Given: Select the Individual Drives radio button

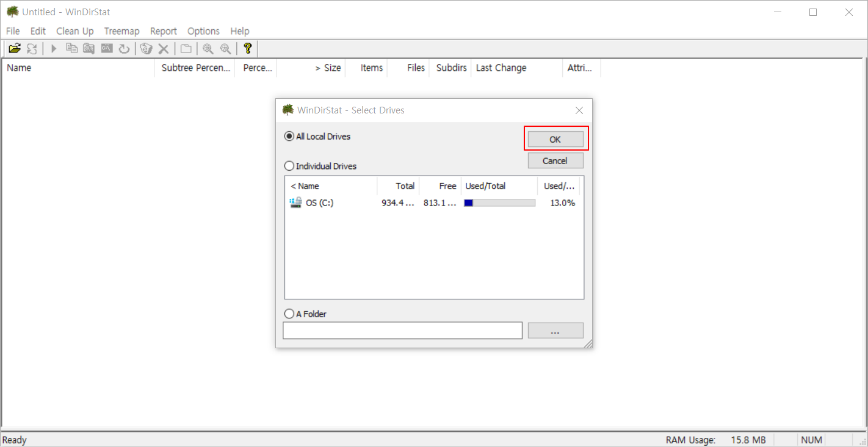Looking at the screenshot, I should (x=289, y=166).
